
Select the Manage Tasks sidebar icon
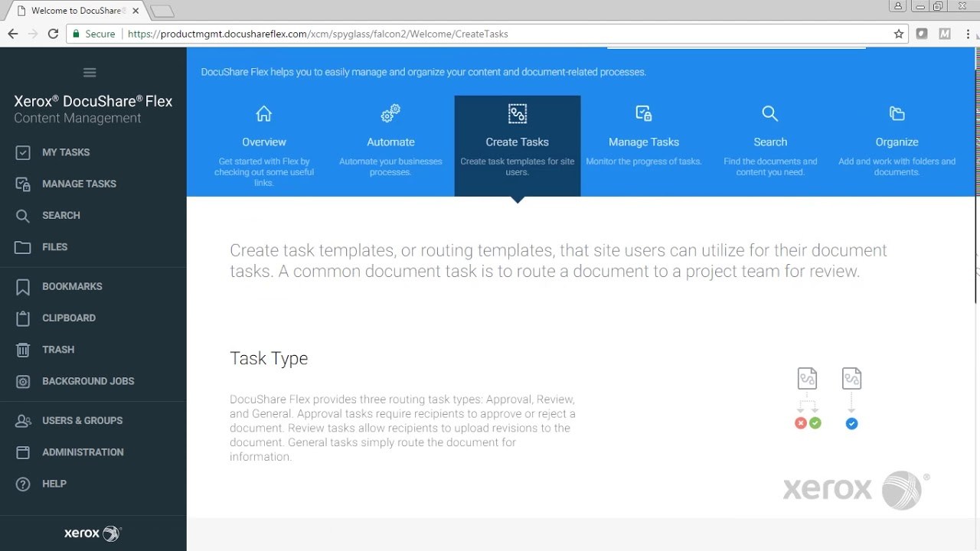22,184
